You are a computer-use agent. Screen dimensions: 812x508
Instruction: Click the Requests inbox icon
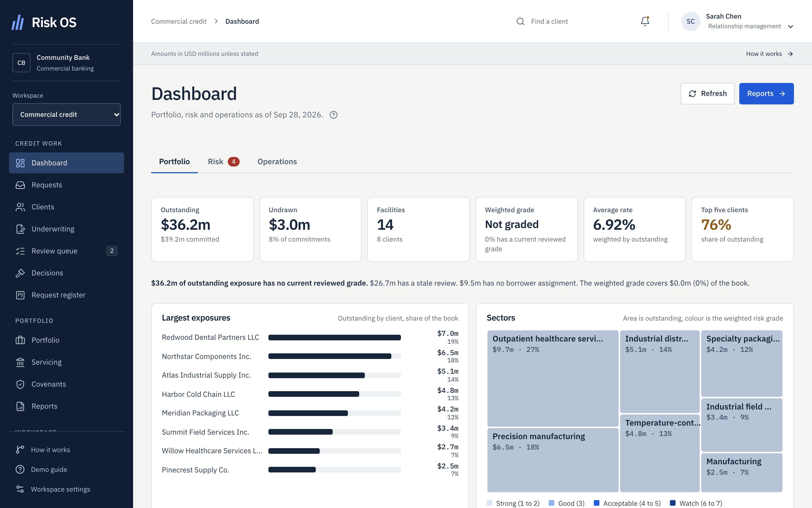[x=21, y=185]
